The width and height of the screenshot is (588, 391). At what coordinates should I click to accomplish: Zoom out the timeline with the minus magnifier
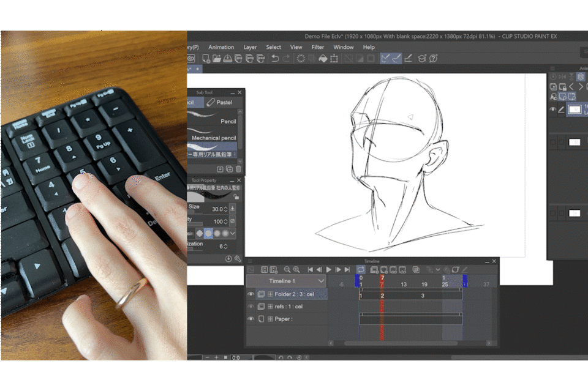point(287,270)
